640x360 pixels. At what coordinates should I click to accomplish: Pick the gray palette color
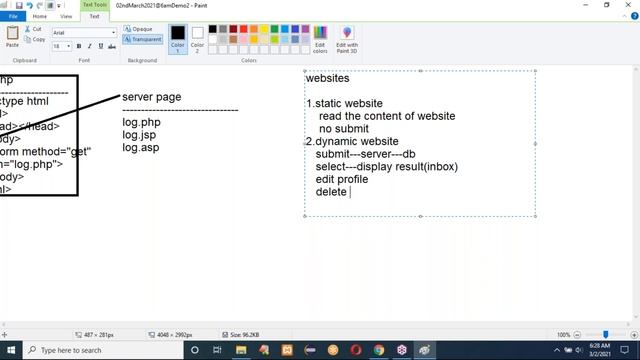[x=223, y=29]
